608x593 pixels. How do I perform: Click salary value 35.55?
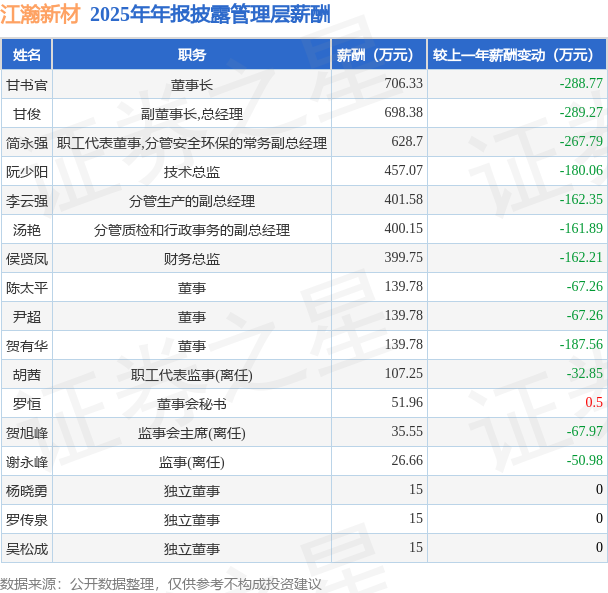click(407, 431)
